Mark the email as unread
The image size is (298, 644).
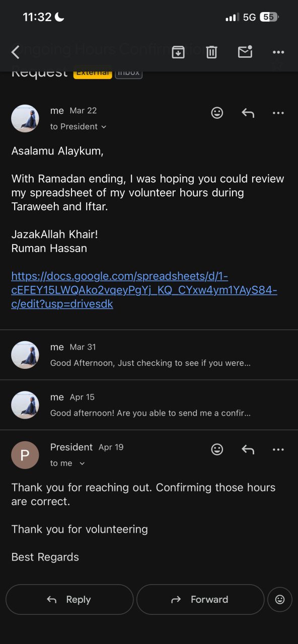coord(245,51)
